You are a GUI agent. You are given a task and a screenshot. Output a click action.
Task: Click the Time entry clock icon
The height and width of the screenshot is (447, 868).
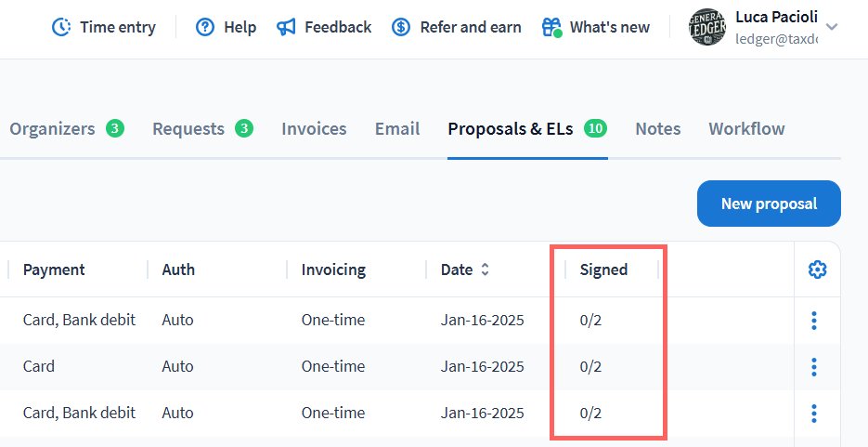(x=61, y=27)
